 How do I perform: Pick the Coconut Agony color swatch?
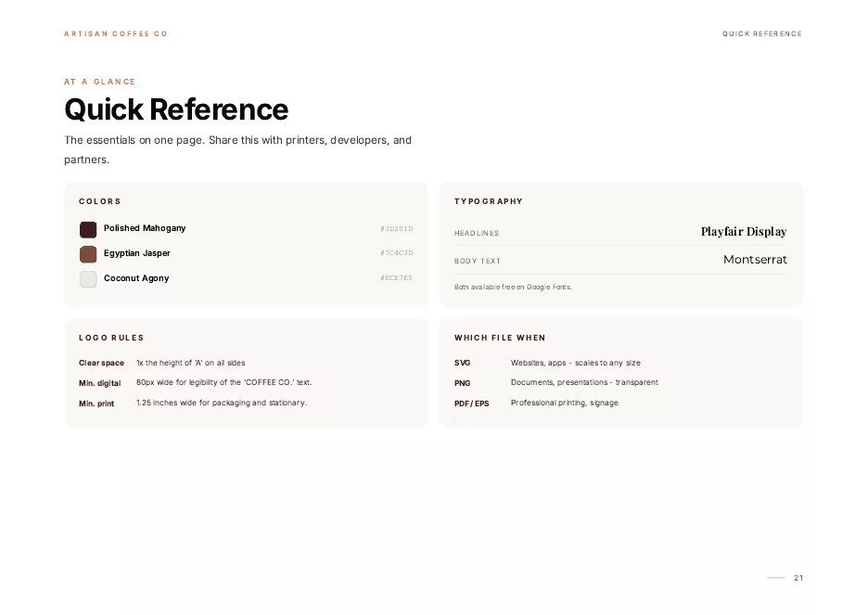tap(88, 279)
